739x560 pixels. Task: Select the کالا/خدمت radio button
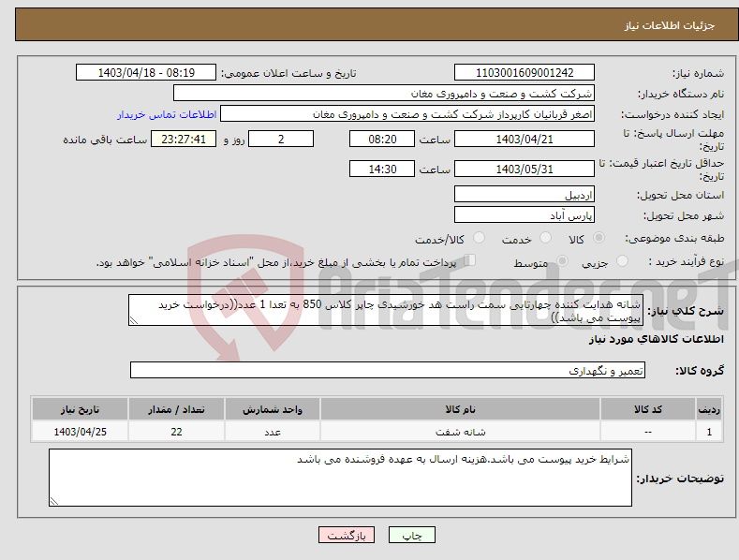pyautogui.click(x=479, y=238)
